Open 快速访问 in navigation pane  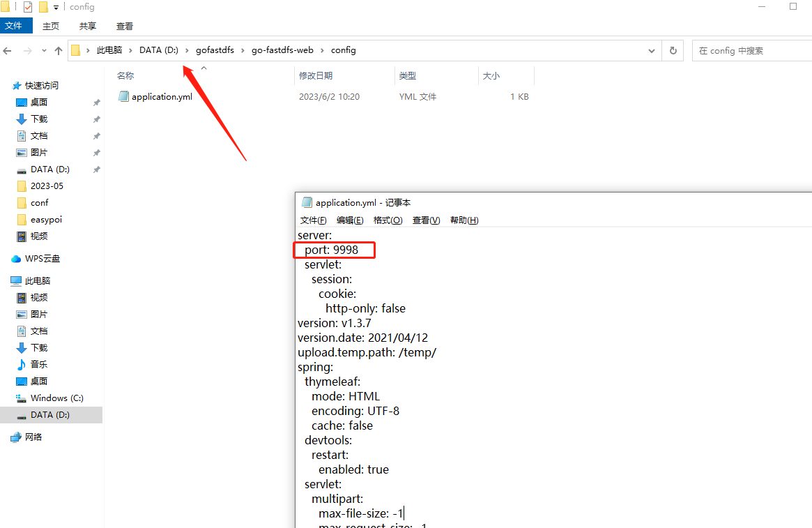click(x=41, y=86)
